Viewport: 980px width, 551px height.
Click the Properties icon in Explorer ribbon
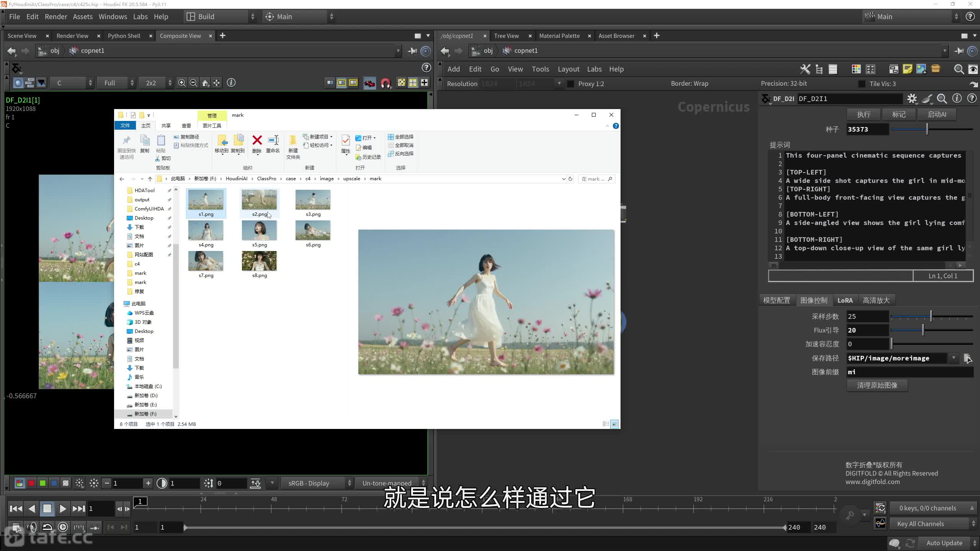tap(346, 141)
